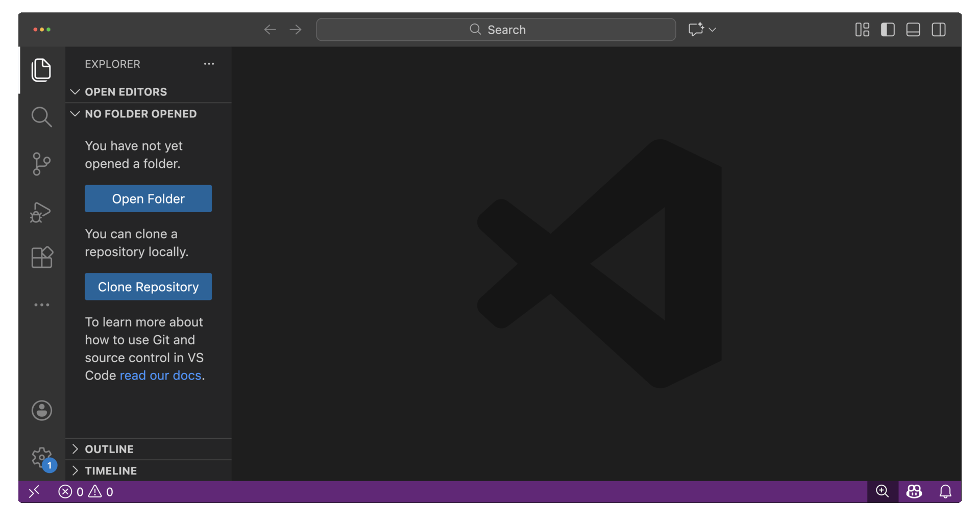Follow the read our docs link
This screenshot has width=980, height=527.
(x=160, y=375)
